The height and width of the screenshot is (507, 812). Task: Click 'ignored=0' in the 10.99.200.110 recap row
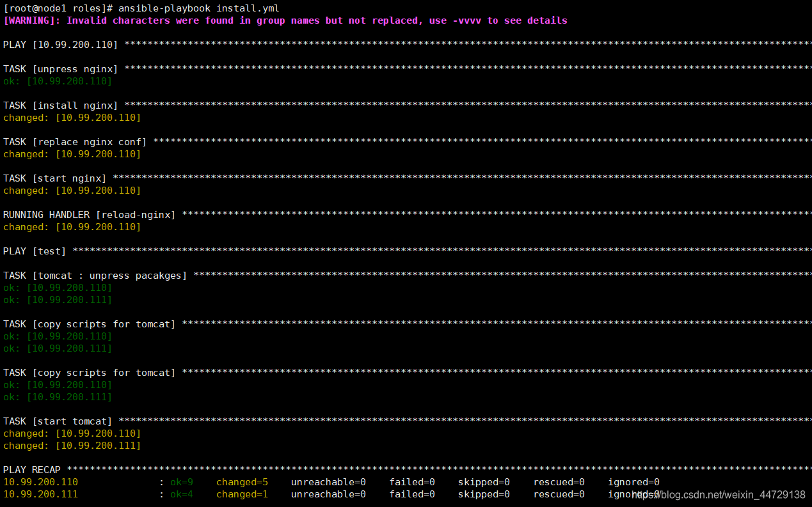click(x=633, y=482)
